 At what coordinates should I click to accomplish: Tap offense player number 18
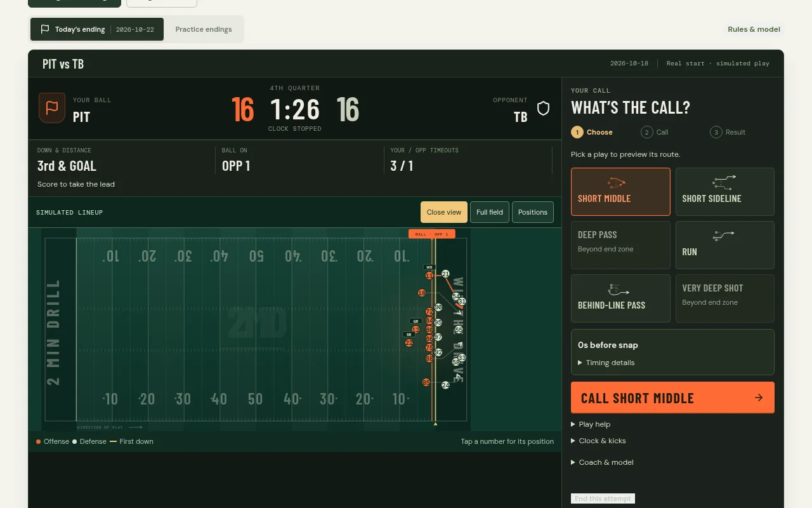422,293
